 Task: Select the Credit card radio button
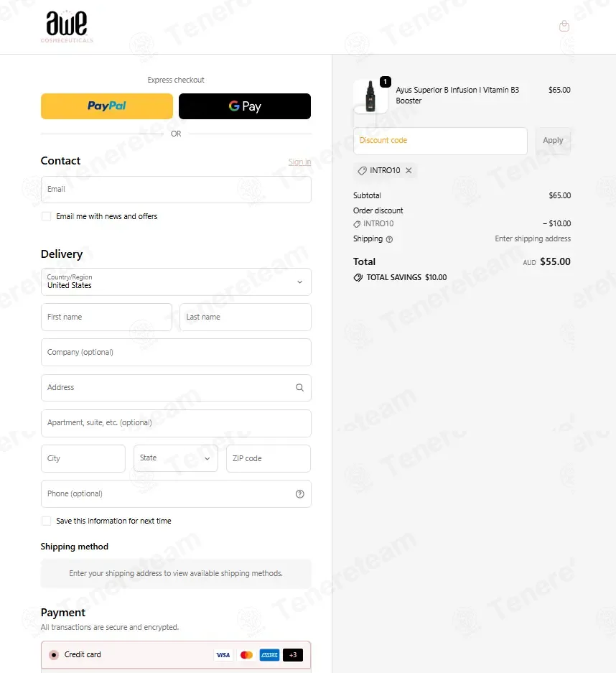tap(54, 655)
